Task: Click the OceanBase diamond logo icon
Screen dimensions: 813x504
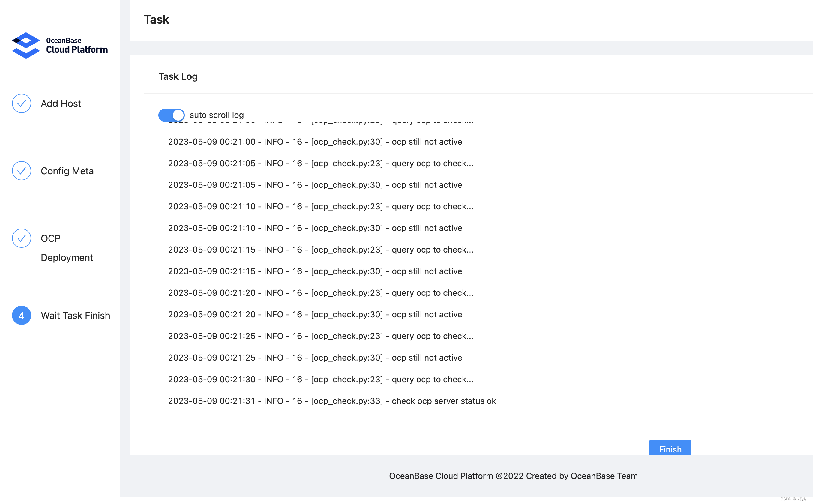Action: click(x=26, y=46)
